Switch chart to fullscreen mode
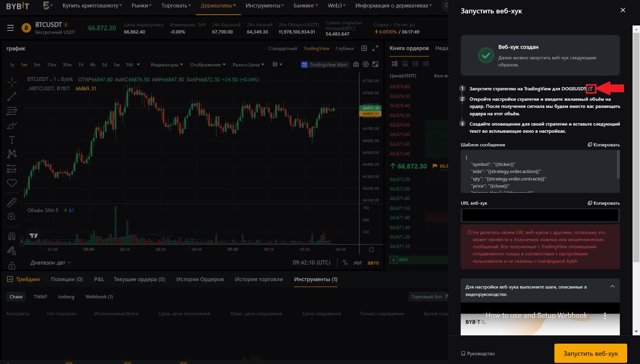Viewport: 640px width, 364px height. 375,64
